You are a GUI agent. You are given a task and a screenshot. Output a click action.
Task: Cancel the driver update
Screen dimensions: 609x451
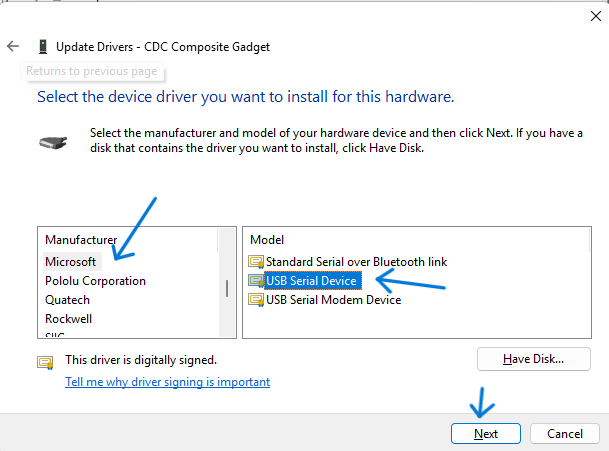(x=565, y=434)
